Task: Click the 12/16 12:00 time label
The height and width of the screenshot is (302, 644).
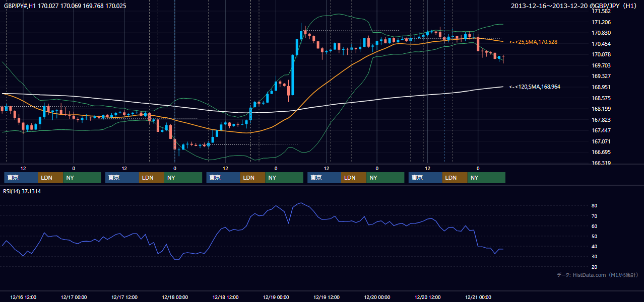Action: click(x=23, y=297)
